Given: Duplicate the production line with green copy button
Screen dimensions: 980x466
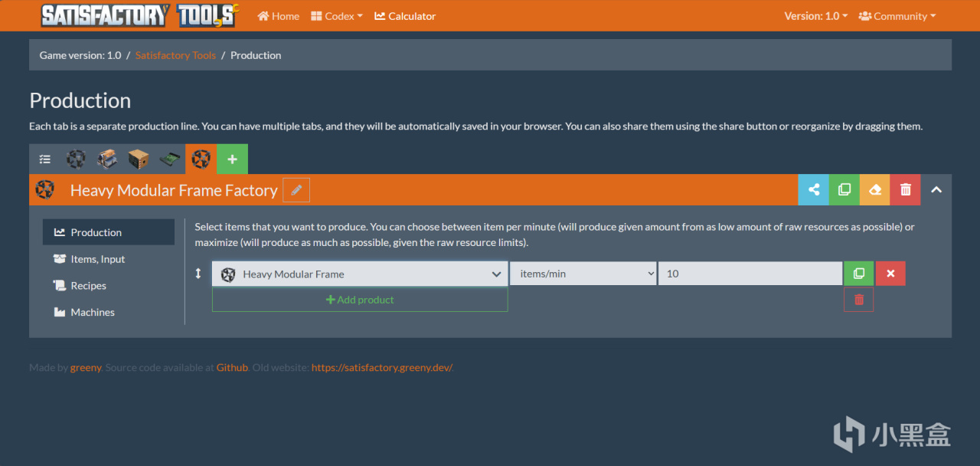Looking at the screenshot, I should click(x=844, y=189).
